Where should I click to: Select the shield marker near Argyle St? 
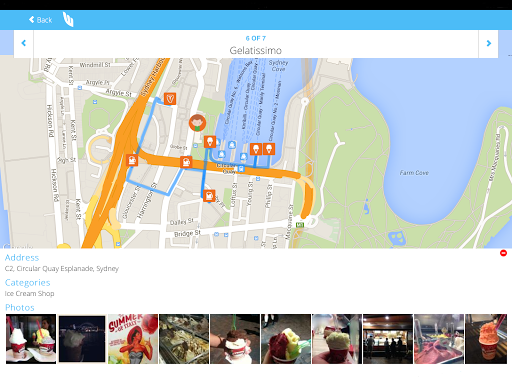(x=170, y=99)
